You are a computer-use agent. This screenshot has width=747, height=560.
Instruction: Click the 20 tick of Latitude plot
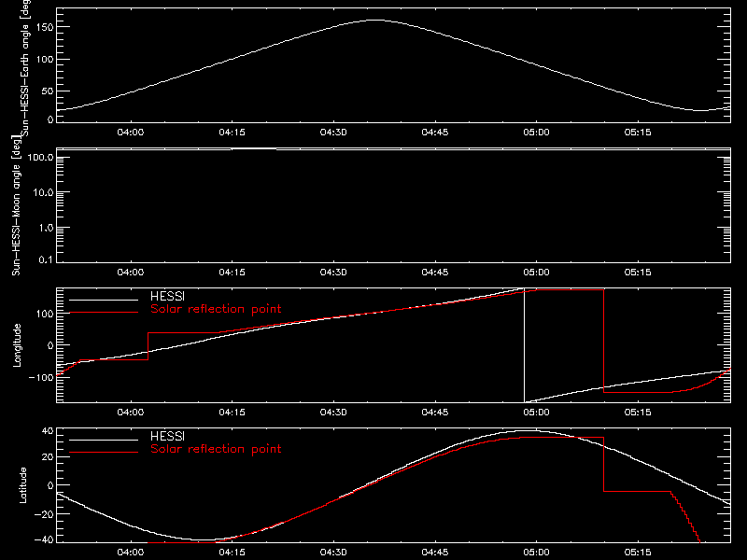coord(48,456)
